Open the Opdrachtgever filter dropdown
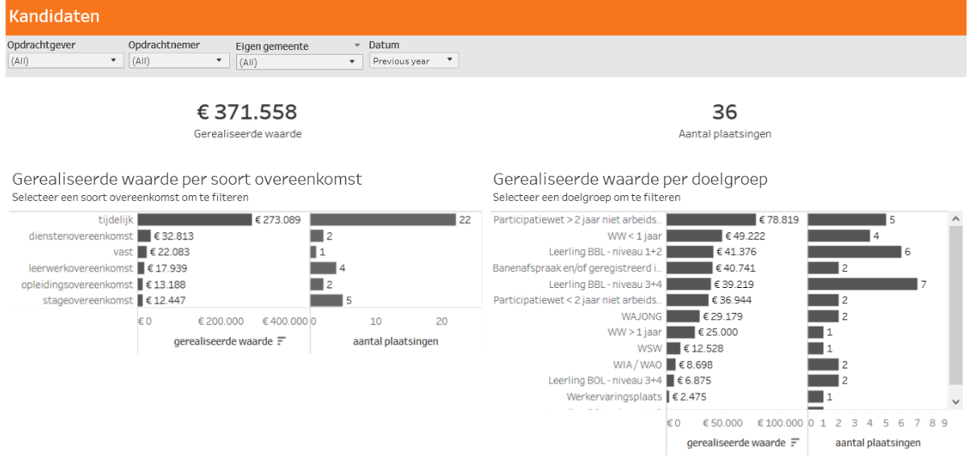Image resolution: width=980 pixels, height=467 pixels. point(65,60)
